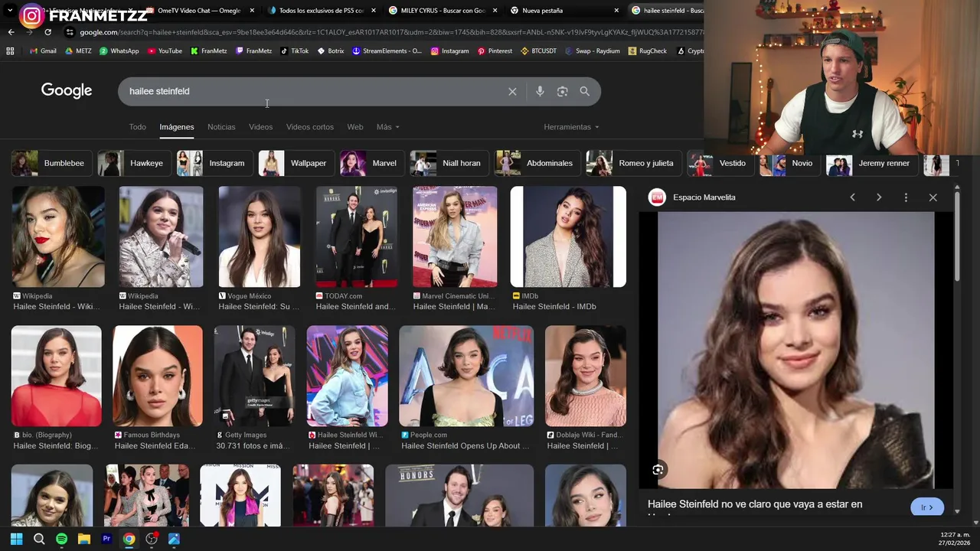Open the RugCheck bookmark
This screenshot has width=980, height=551.
[x=648, y=51]
